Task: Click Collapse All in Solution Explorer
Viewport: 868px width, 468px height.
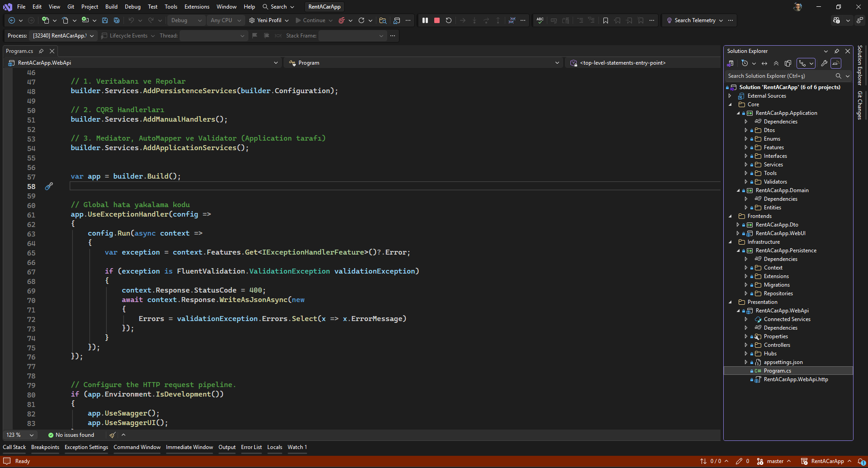Action: (776, 63)
